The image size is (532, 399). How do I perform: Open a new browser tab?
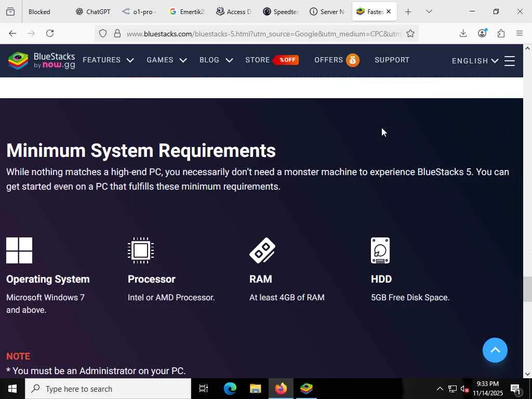pos(408,12)
